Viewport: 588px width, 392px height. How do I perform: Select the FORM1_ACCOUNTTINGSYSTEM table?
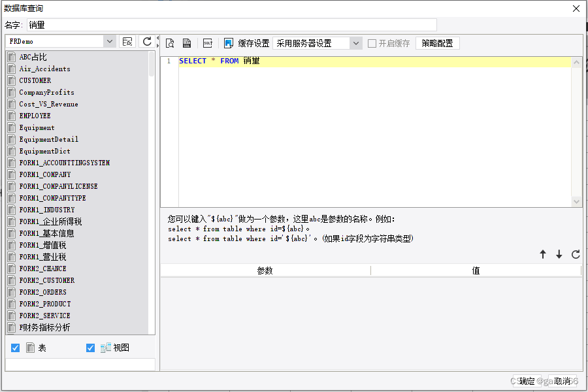click(65, 163)
